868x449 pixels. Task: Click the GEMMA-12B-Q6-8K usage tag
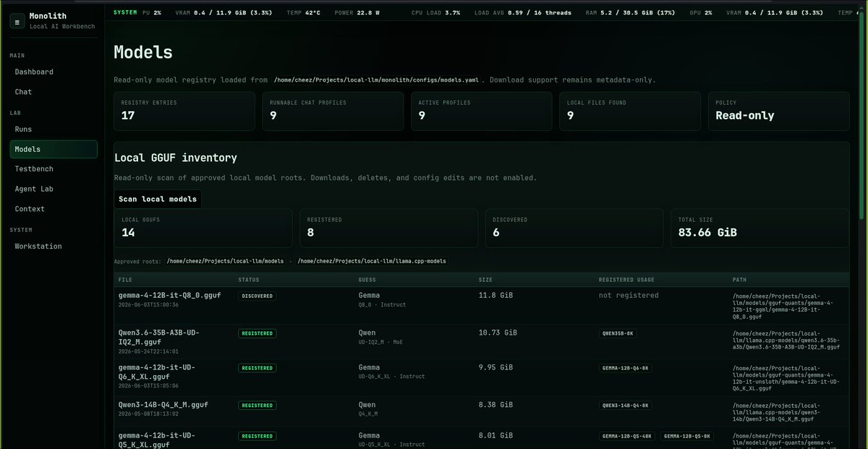point(626,367)
